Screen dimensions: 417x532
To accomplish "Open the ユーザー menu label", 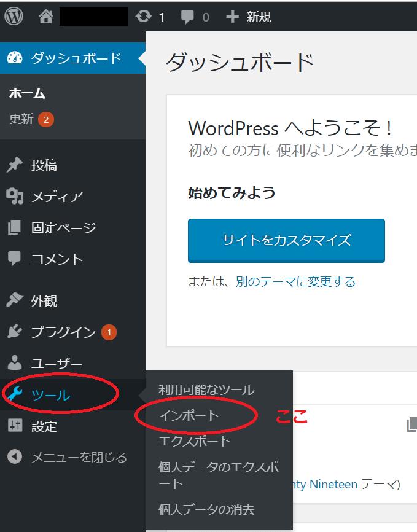I will tap(57, 364).
